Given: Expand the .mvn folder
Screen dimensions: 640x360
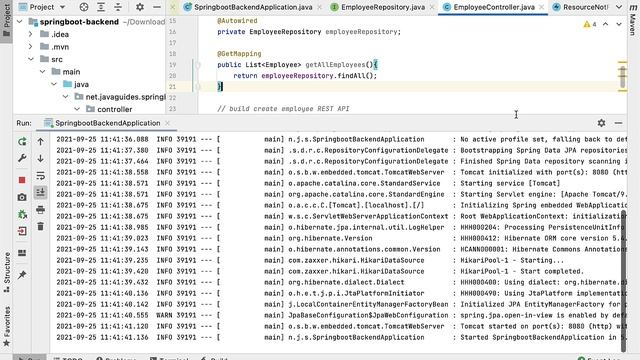Looking at the screenshot, I should 31,47.
